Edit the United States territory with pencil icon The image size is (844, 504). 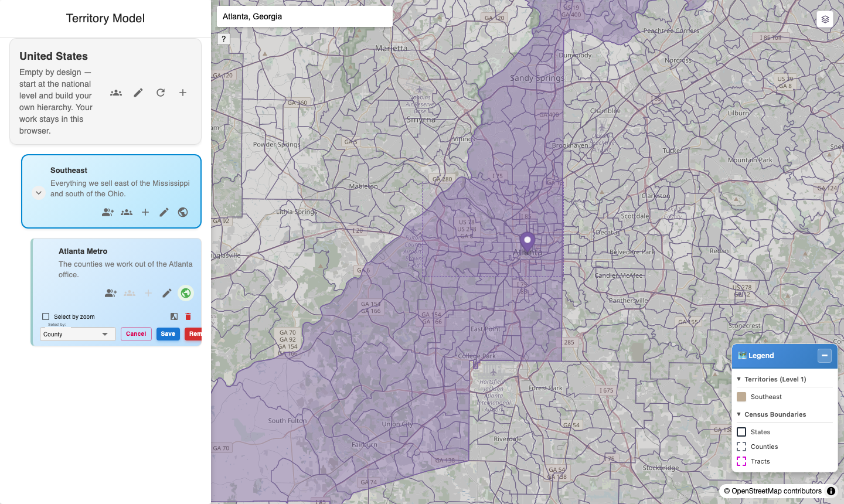(x=138, y=93)
